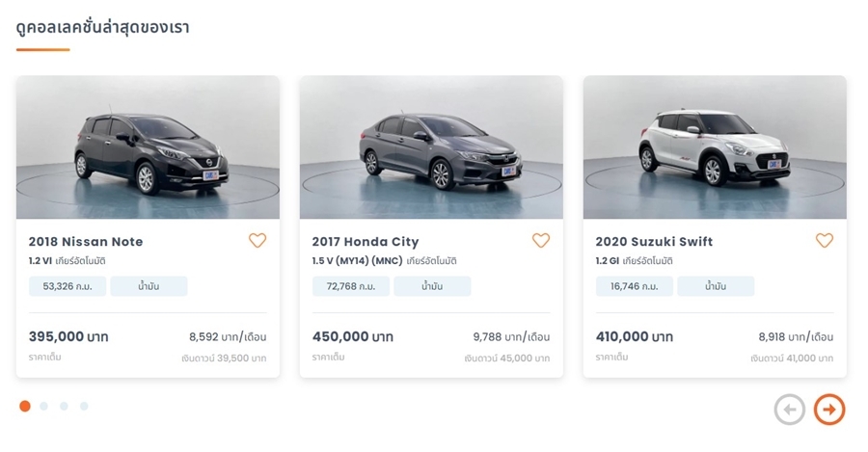The height and width of the screenshot is (452, 868).
Task: Open the 2017 Honda City title link
Action: click(x=366, y=242)
